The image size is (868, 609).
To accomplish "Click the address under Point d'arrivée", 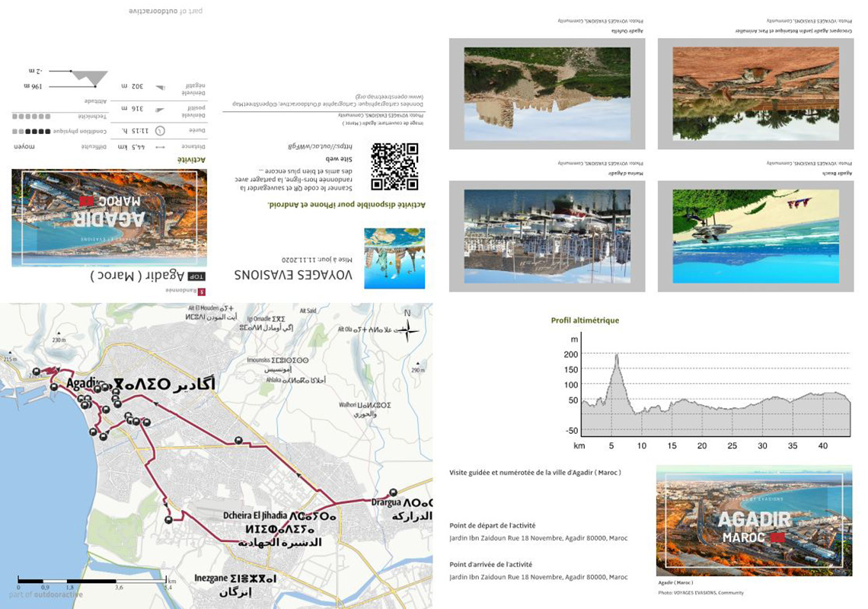I will click(x=538, y=576).
